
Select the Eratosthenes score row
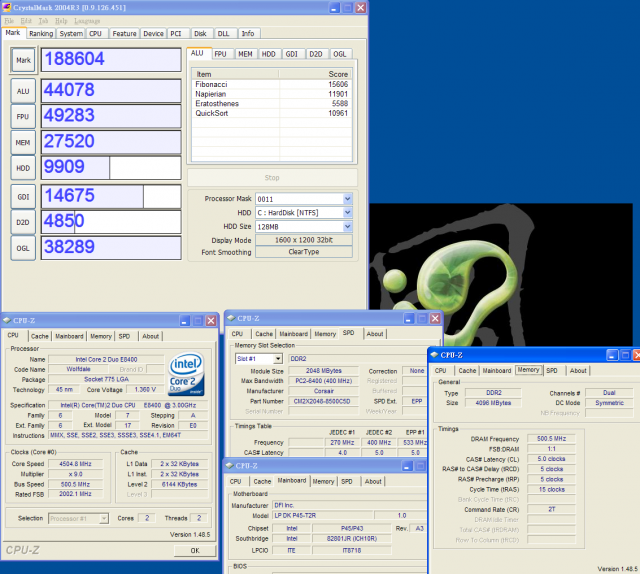click(271, 104)
